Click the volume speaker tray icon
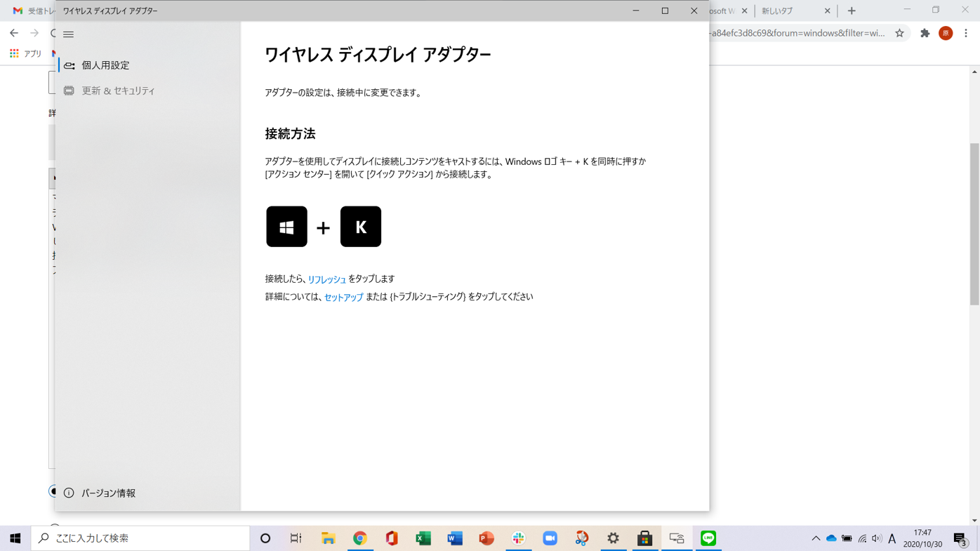Viewport: 980px width, 551px height. (x=877, y=538)
